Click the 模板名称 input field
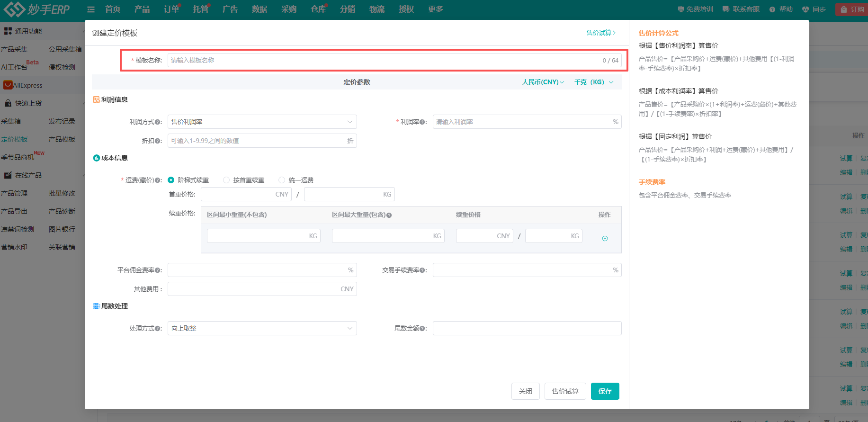 [384, 60]
